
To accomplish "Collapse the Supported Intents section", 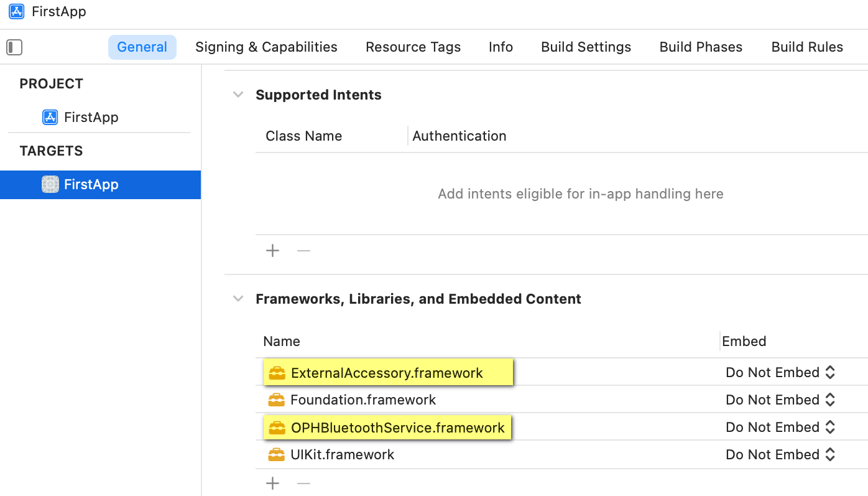I will click(x=238, y=95).
